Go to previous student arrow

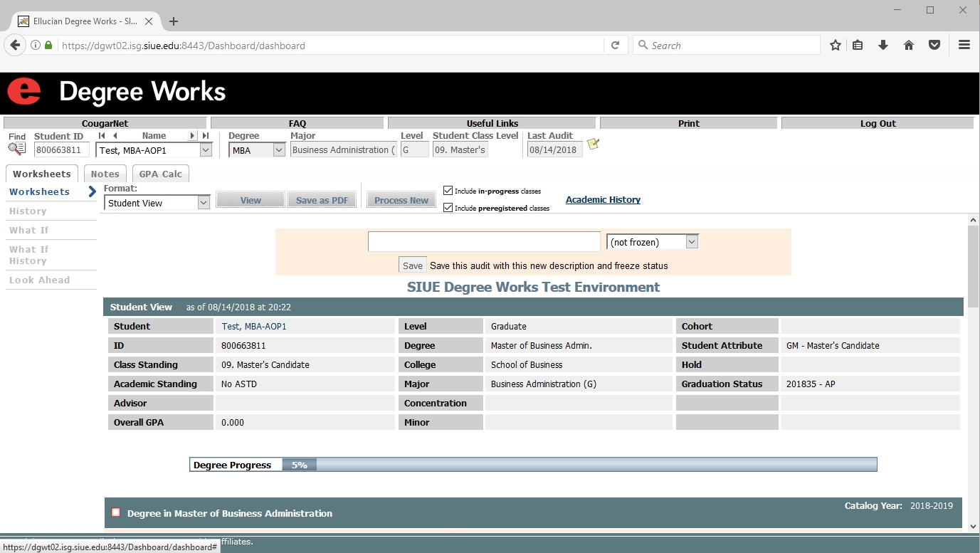[x=115, y=136]
